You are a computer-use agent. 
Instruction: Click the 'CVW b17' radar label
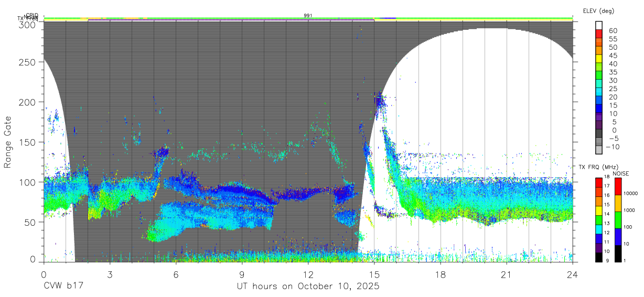tap(63, 287)
